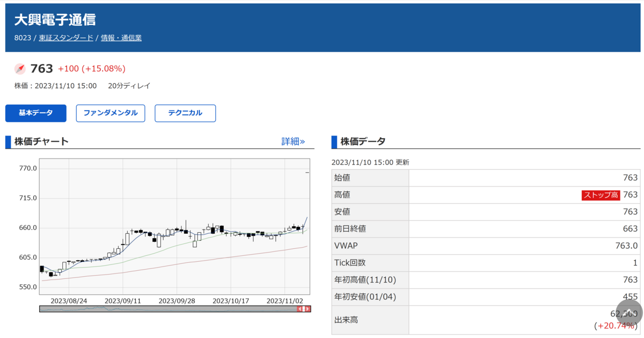The width and height of the screenshot is (644, 338).
Task: Click the ストップ高 red badge
Action: (601, 195)
